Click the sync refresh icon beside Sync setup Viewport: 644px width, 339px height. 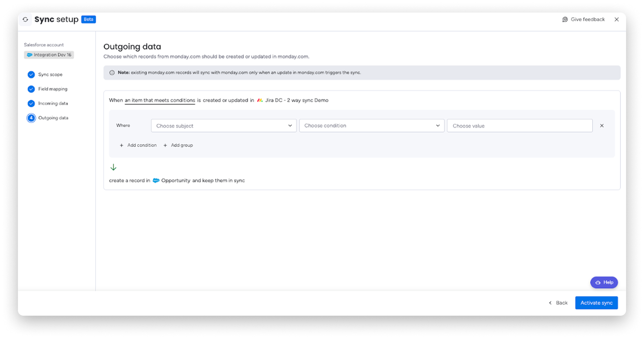[25, 20]
